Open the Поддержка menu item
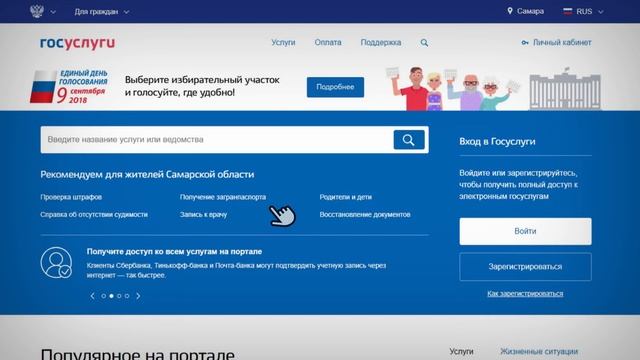The width and height of the screenshot is (640, 360). point(381,42)
